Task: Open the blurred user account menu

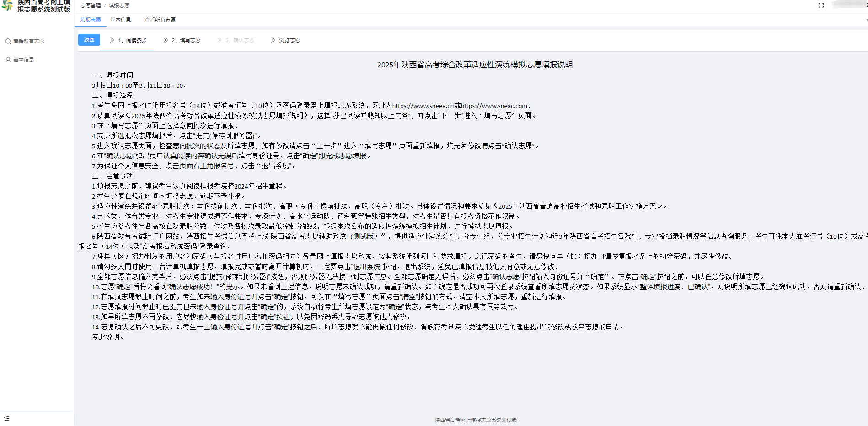Action: 848,5
